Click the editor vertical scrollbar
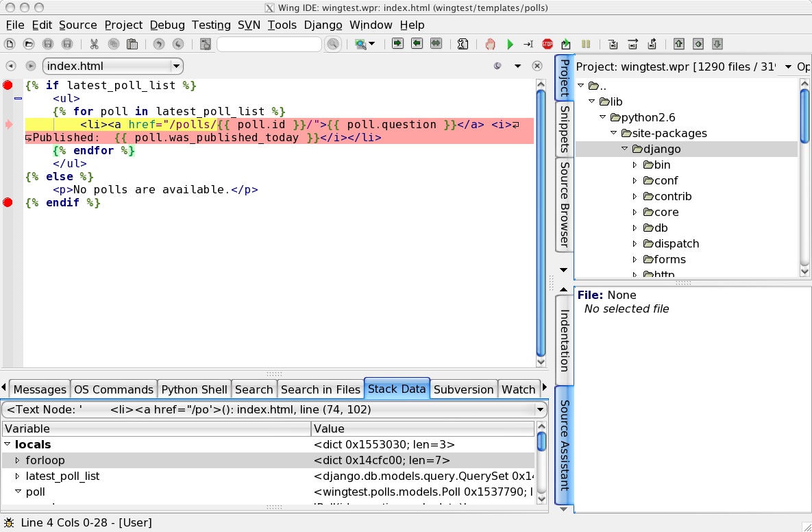The width and height of the screenshot is (812, 532). point(541,223)
